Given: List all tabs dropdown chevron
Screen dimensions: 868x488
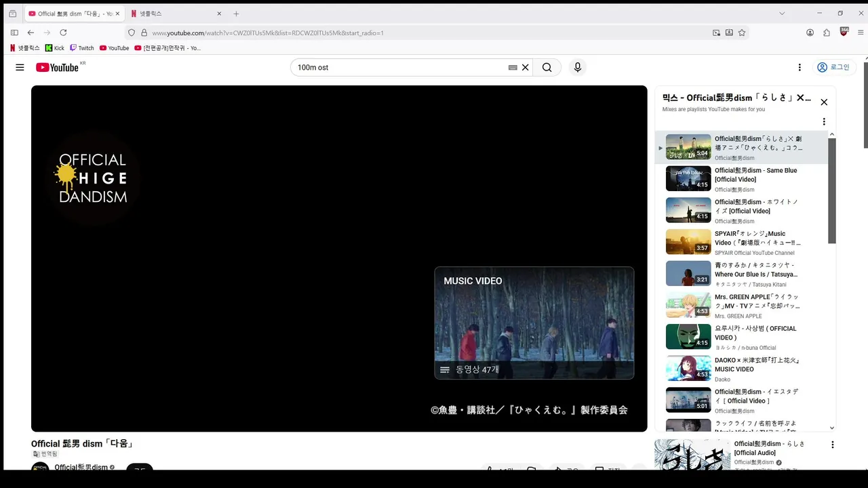Looking at the screenshot, I should click(782, 14).
